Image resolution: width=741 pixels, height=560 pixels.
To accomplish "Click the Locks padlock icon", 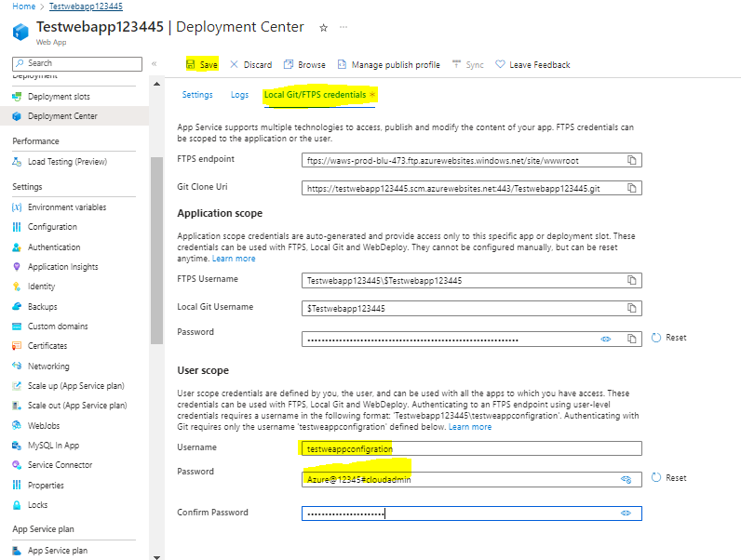I will coord(17,505).
